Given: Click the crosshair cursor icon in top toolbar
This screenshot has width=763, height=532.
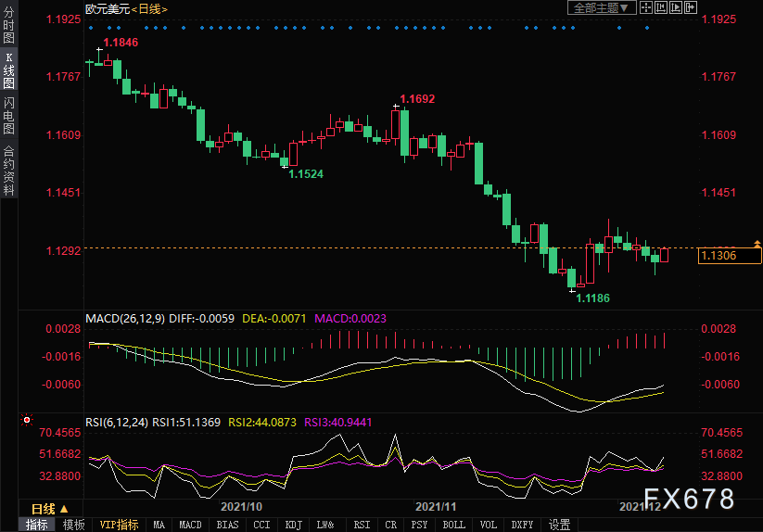Looking at the screenshot, I should 644,7.
